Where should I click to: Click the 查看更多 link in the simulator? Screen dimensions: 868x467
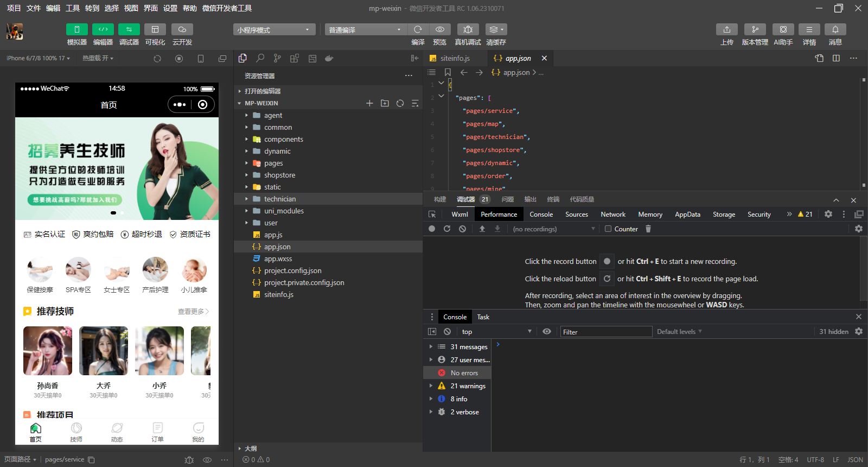[193, 312]
